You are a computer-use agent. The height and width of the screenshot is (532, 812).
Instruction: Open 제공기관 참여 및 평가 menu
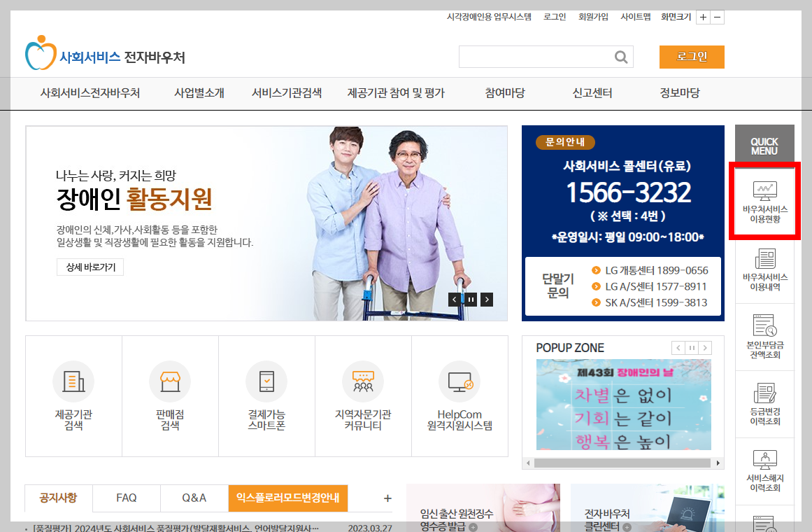pos(396,93)
